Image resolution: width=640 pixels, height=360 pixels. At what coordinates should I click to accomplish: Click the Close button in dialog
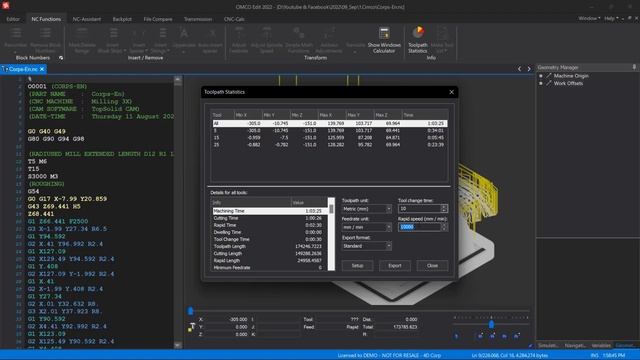click(432, 266)
